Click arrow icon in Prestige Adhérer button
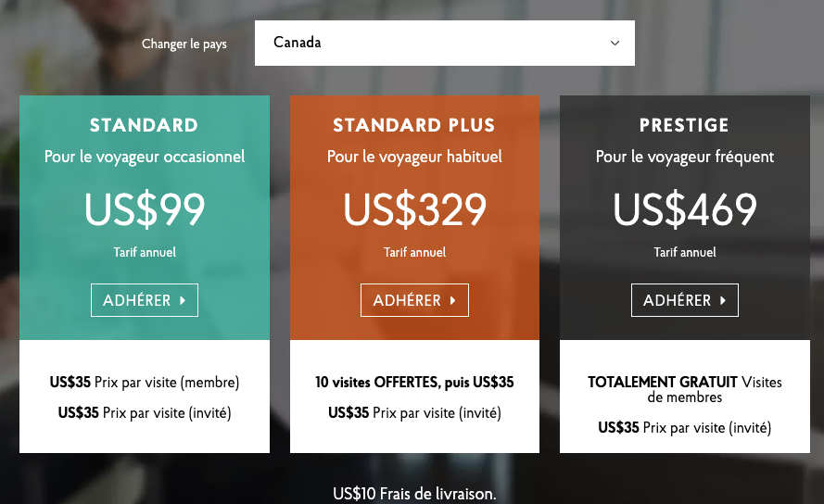This screenshot has width=824, height=504. [x=723, y=300]
